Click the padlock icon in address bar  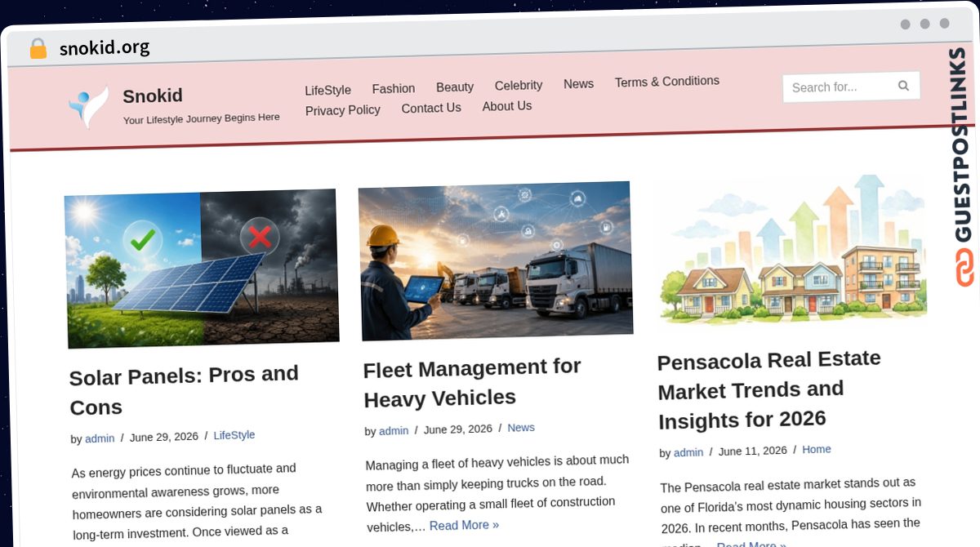tap(38, 49)
